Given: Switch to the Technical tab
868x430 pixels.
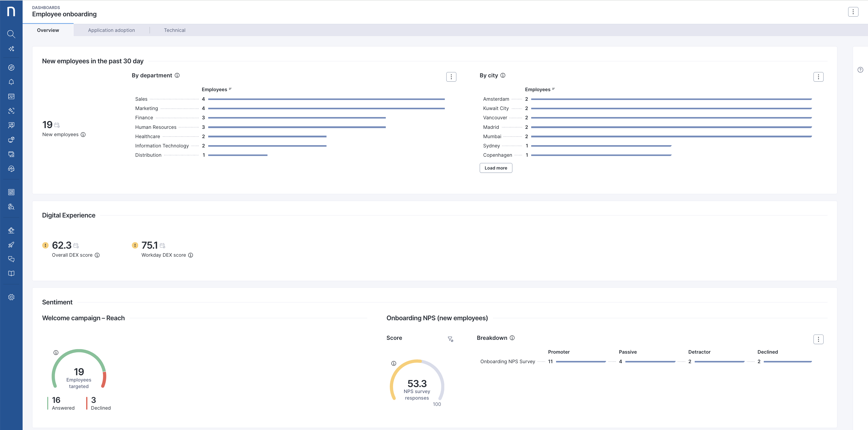Looking at the screenshot, I should pos(175,30).
